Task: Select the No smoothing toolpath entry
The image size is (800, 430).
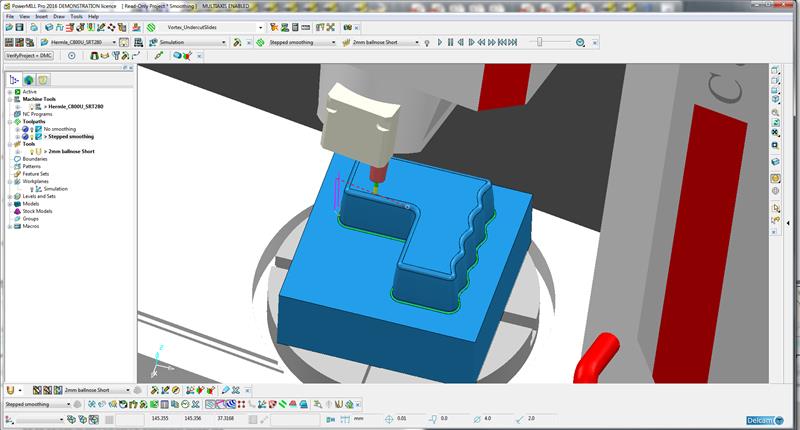Action: [59, 129]
